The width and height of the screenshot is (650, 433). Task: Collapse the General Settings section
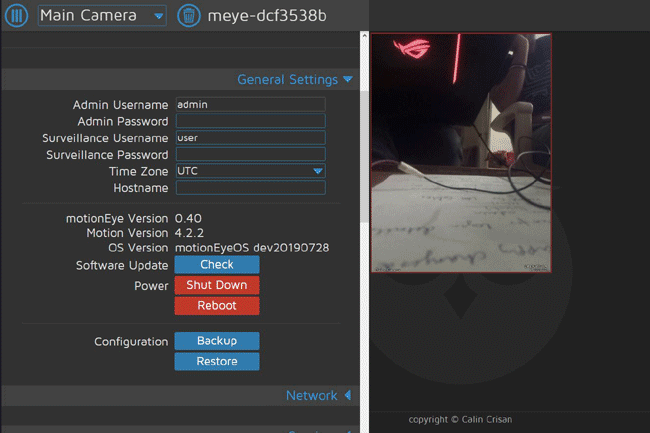(295, 79)
